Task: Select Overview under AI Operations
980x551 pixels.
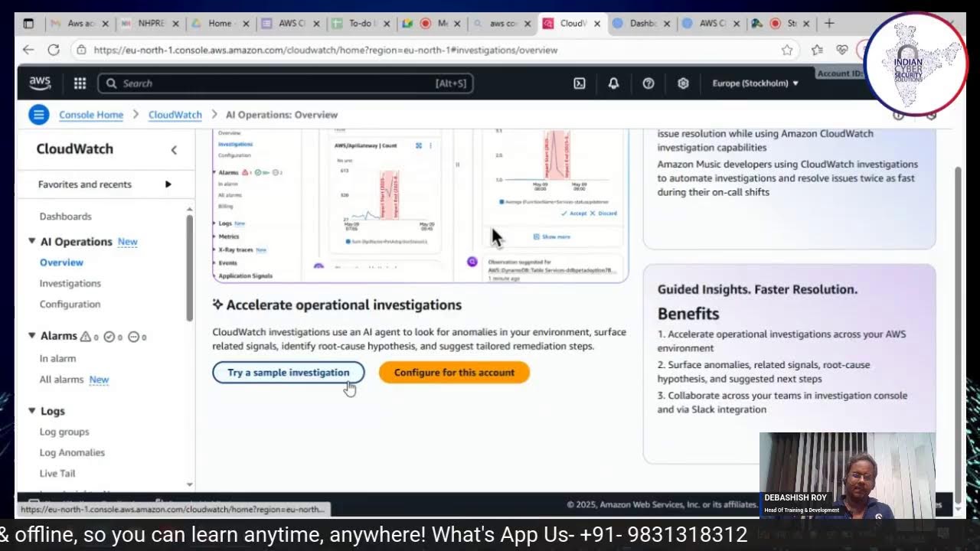Action: [61, 262]
